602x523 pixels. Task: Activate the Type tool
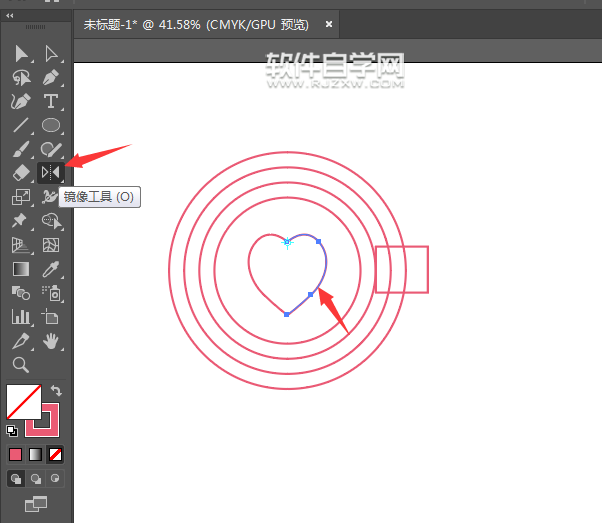click(51, 101)
